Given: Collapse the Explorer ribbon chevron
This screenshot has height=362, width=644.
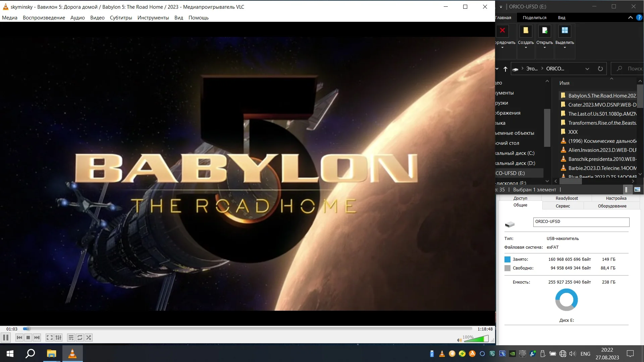Looking at the screenshot, I should (x=630, y=17).
